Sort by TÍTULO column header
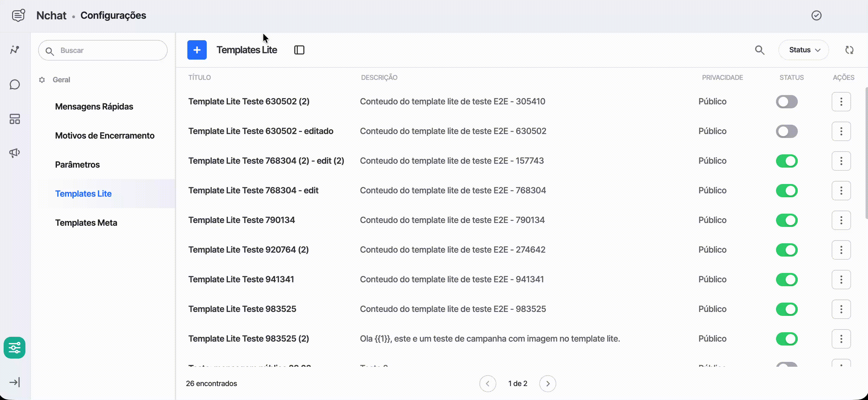 (x=199, y=77)
